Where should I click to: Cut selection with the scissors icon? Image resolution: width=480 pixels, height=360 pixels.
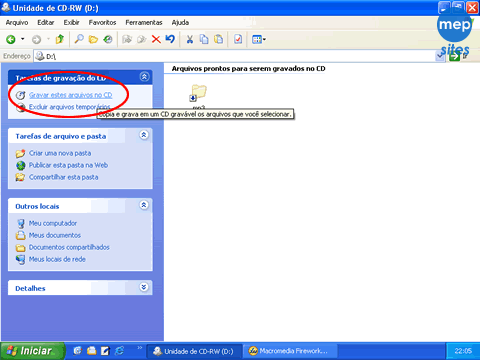pyautogui.click(x=190, y=39)
